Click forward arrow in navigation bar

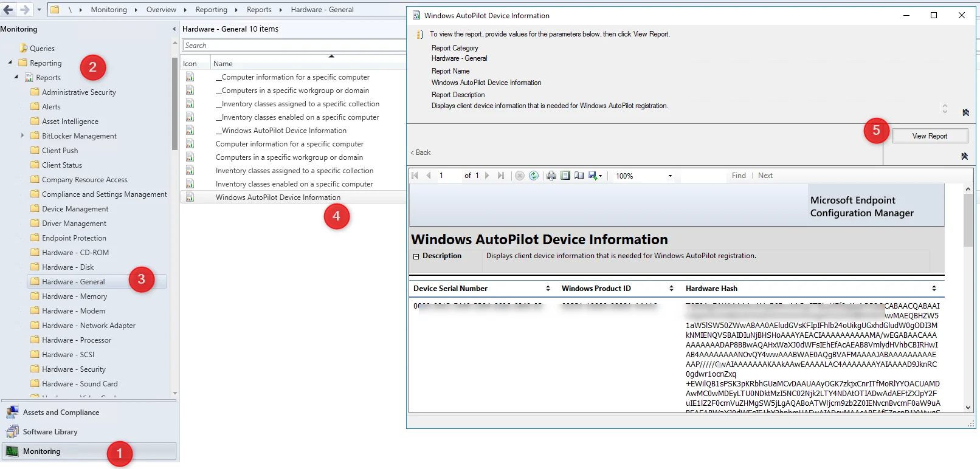[24, 9]
